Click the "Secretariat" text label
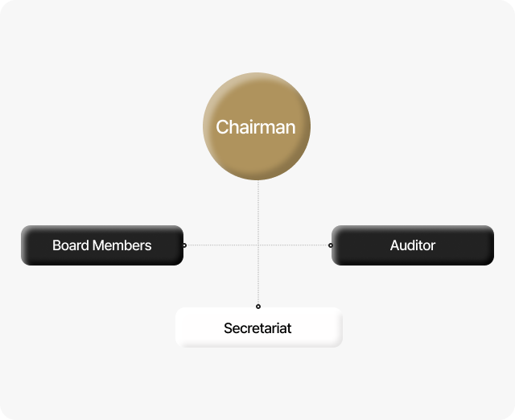The width and height of the screenshot is (515, 420). point(257,328)
